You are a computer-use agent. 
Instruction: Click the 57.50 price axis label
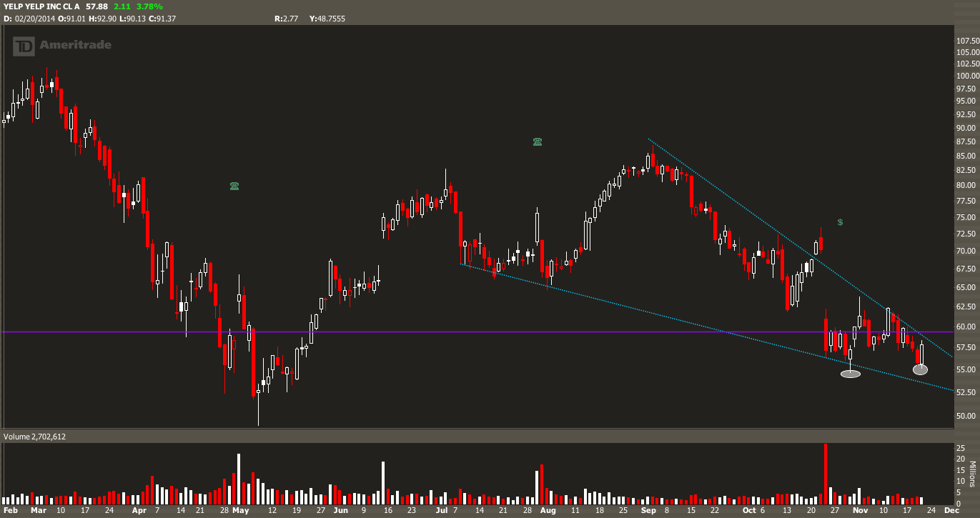pyautogui.click(x=967, y=347)
